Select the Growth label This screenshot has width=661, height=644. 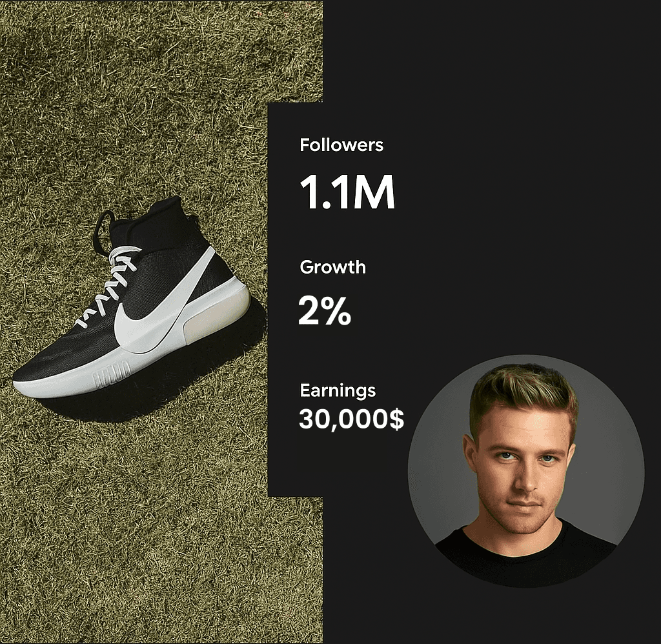pyautogui.click(x=332, y=267)
